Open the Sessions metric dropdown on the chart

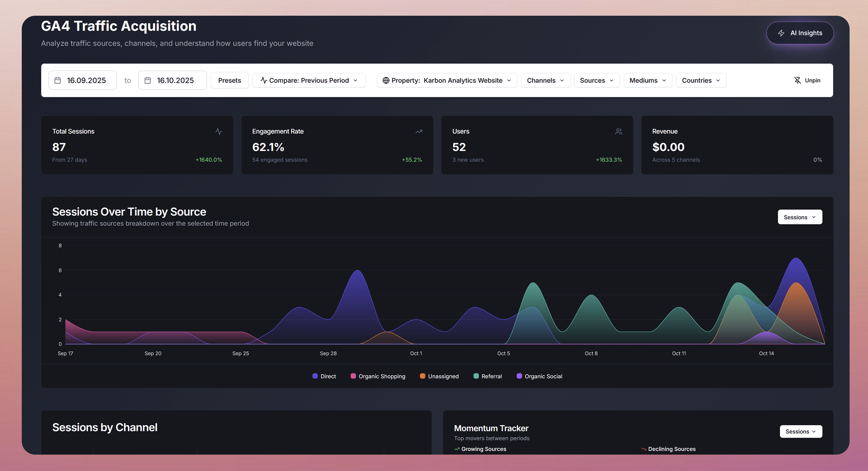(x=800, y=217)
